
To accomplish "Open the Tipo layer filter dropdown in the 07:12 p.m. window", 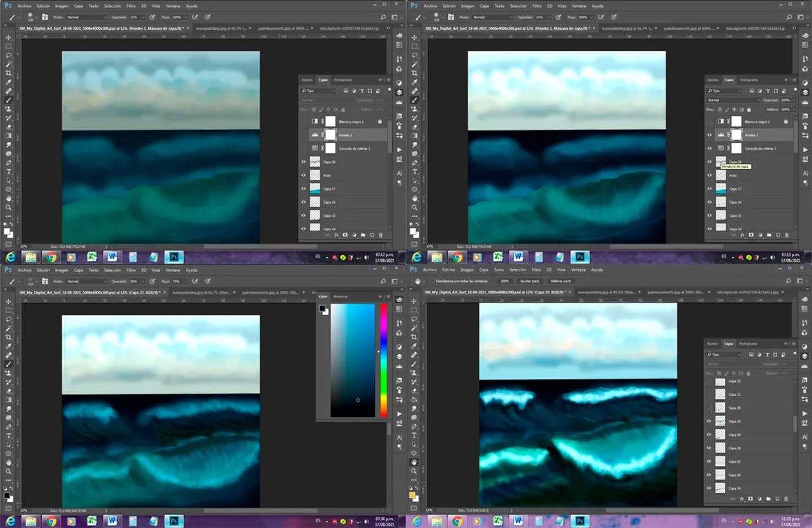I will click(318, 91).
